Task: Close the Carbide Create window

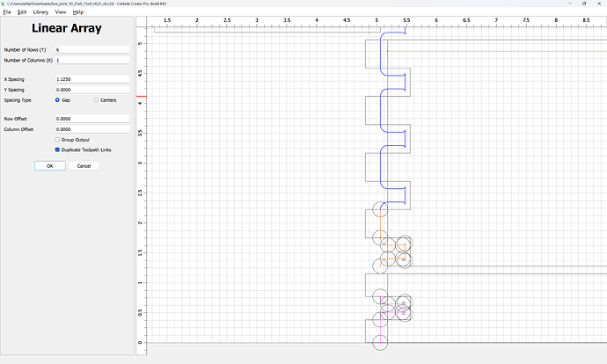Action: coord(599,4)
